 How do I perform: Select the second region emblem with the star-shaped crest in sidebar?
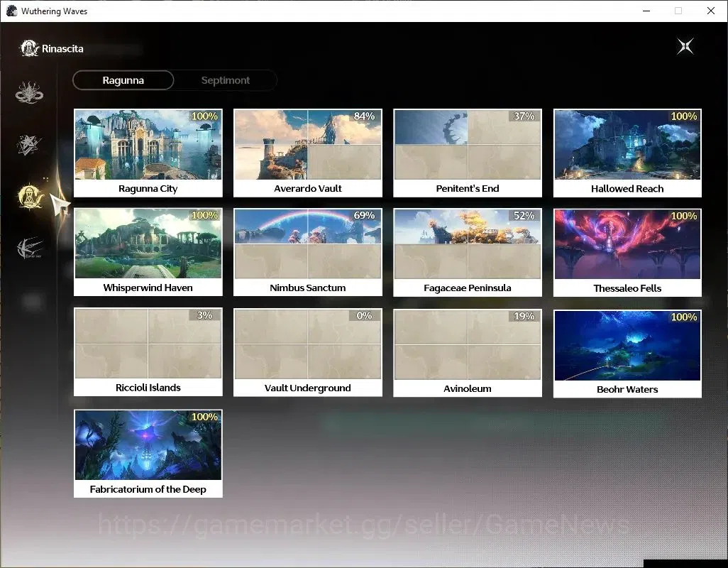coord(29,144)
